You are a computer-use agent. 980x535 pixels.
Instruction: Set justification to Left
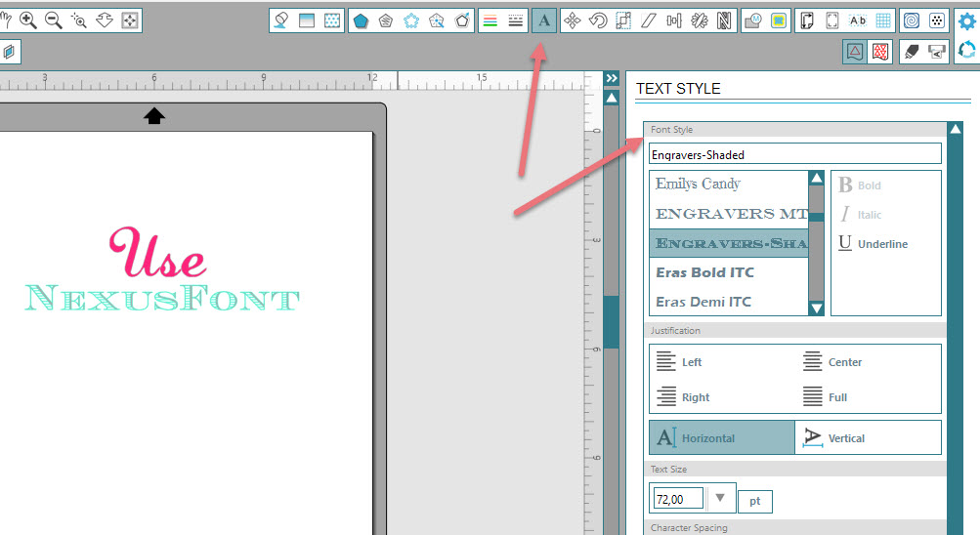click(x=679, y=362)
